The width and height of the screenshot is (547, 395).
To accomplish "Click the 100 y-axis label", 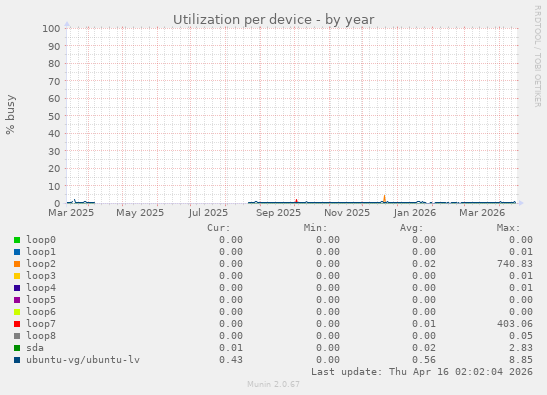I will [x=51, y=29].
